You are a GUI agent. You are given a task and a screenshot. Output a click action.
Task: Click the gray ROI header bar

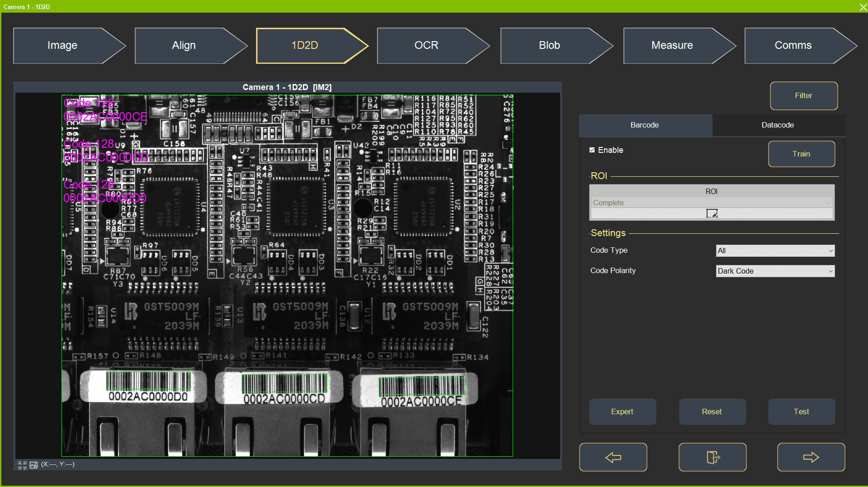712,191
